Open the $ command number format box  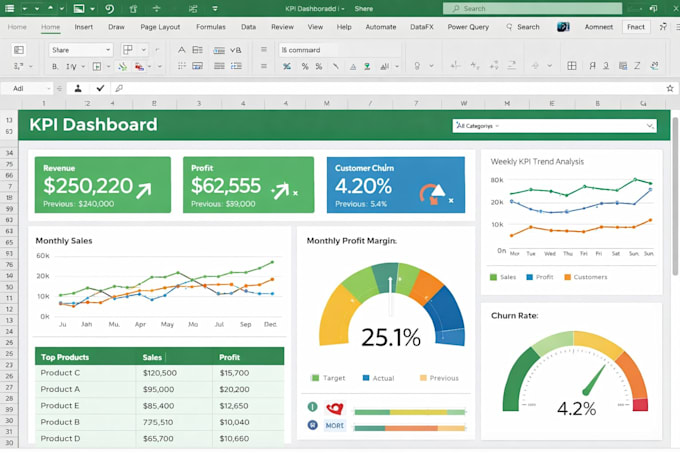click(339, 50)
